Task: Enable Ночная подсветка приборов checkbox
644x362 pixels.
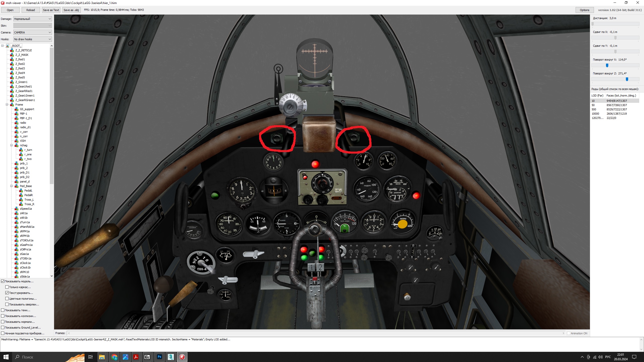Action: click(3, 333)
